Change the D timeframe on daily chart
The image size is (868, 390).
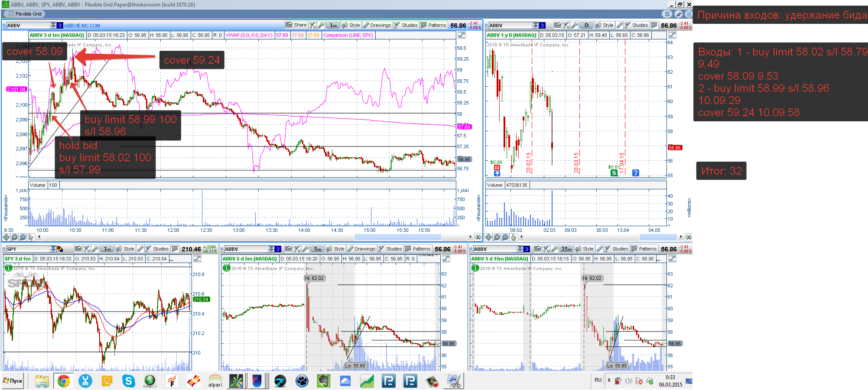click(586, 25)
